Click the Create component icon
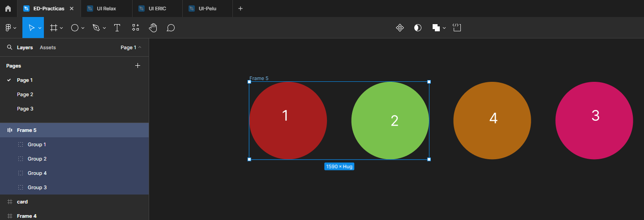 click(400, 28)
